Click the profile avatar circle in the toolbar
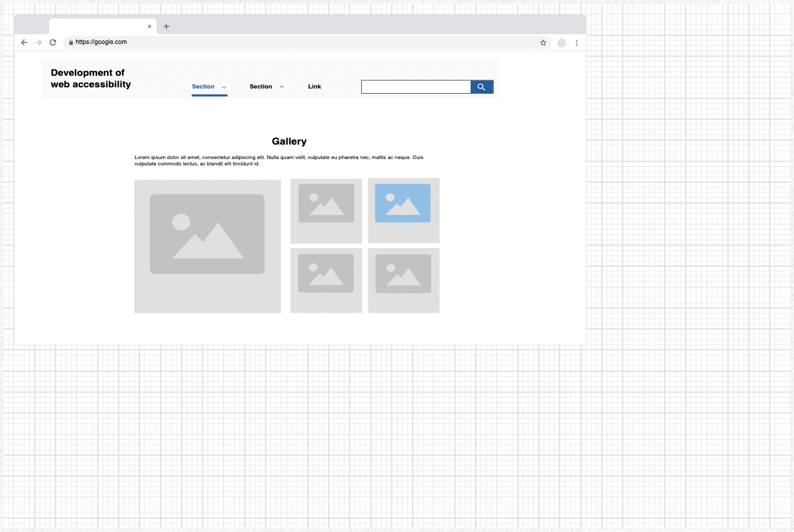The height and width of the screenshot is (532, 794). tap(561, 42)
